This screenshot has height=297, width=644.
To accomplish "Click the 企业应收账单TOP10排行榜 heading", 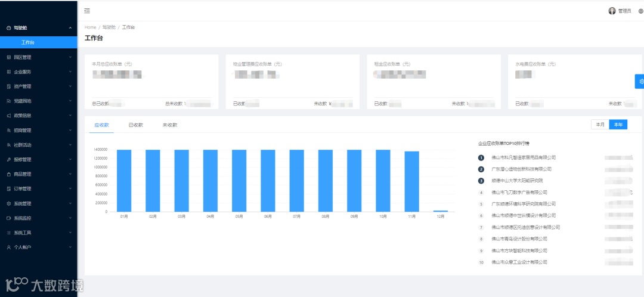I will coord(504,144).
